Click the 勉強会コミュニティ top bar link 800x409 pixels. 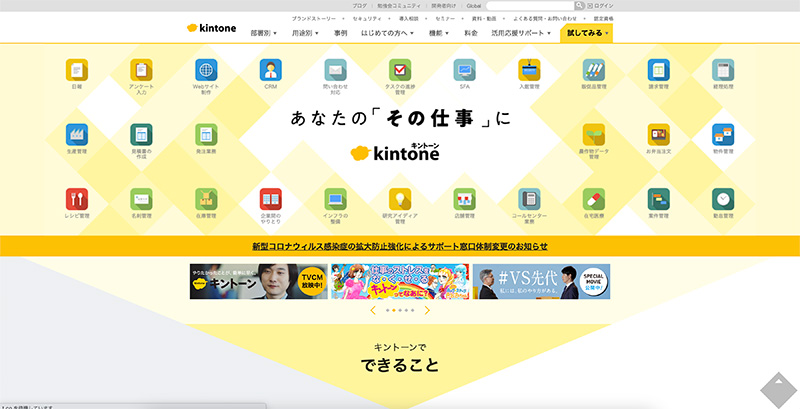(x=399, y=6)
